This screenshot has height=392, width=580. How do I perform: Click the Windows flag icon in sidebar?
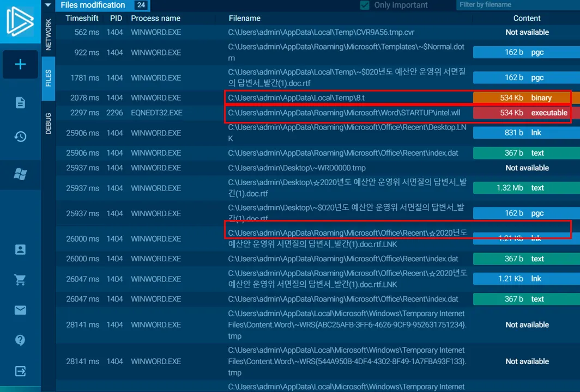(20, 174)
